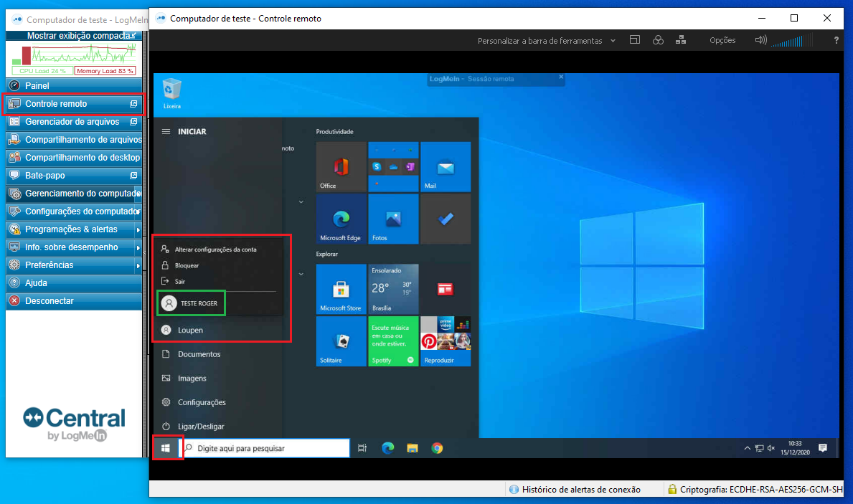Screen dimensions: 853x504
Task: Open Bate-papo pop-out window icon
Action: [133, 176]
